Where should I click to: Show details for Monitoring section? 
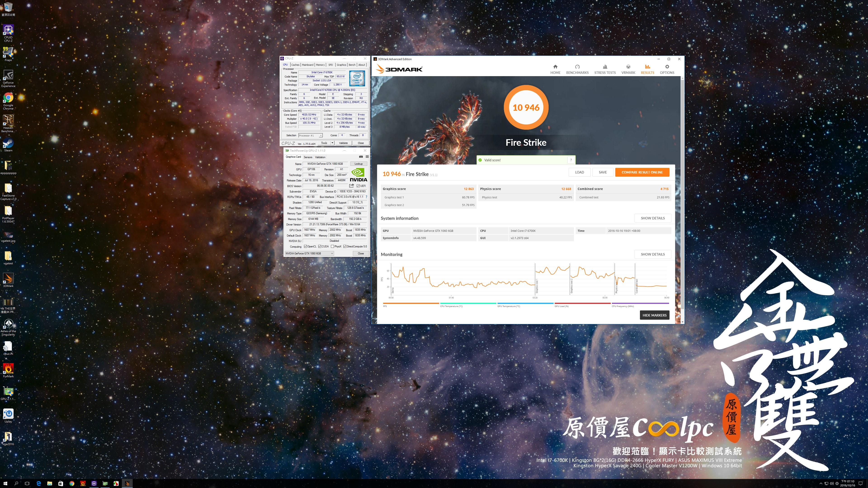[x=653, y=254]
